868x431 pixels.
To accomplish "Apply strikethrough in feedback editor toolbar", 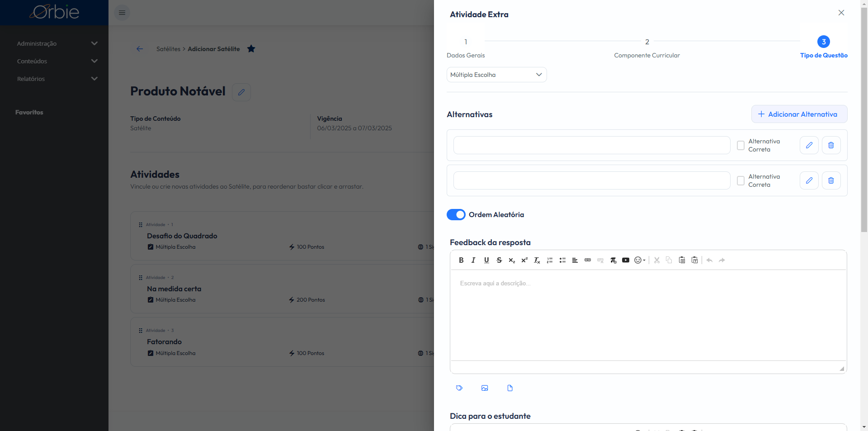I will (x=499, y=260).
